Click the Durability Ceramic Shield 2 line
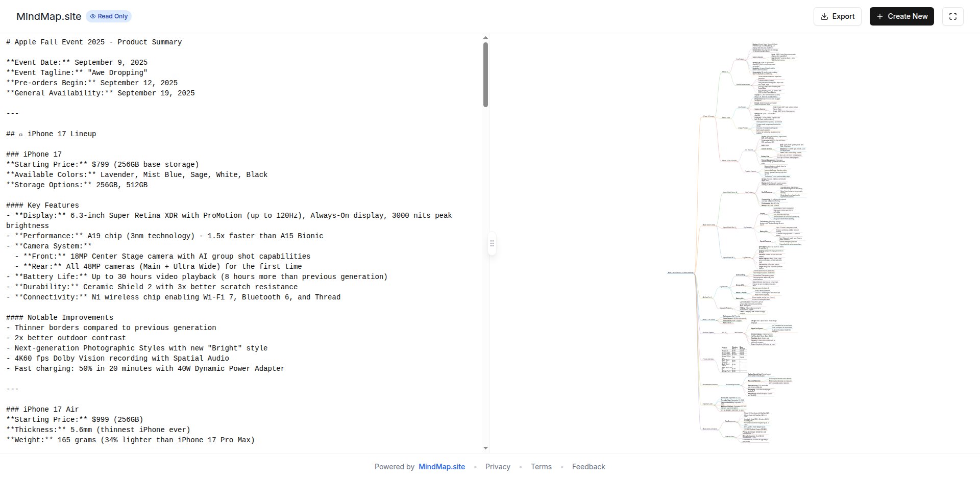Viewport: 980px width, 480px height. coord(152,287)
